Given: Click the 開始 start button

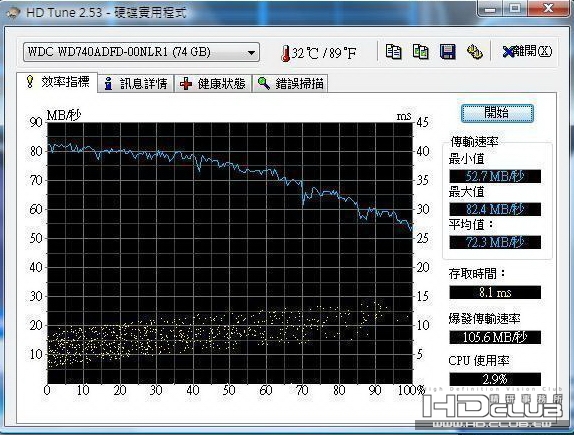Looking at the screenshot, I should click(x=497, y=113).
